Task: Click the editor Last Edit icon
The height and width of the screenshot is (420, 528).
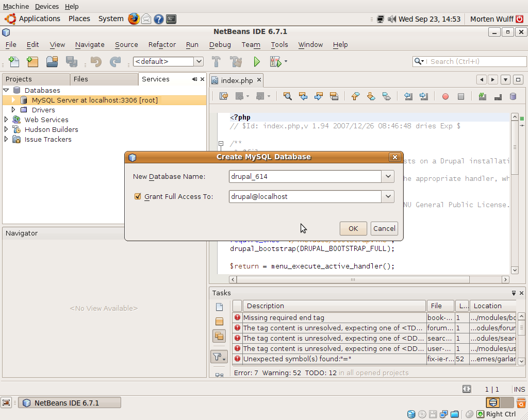Action: coord(224,96)
